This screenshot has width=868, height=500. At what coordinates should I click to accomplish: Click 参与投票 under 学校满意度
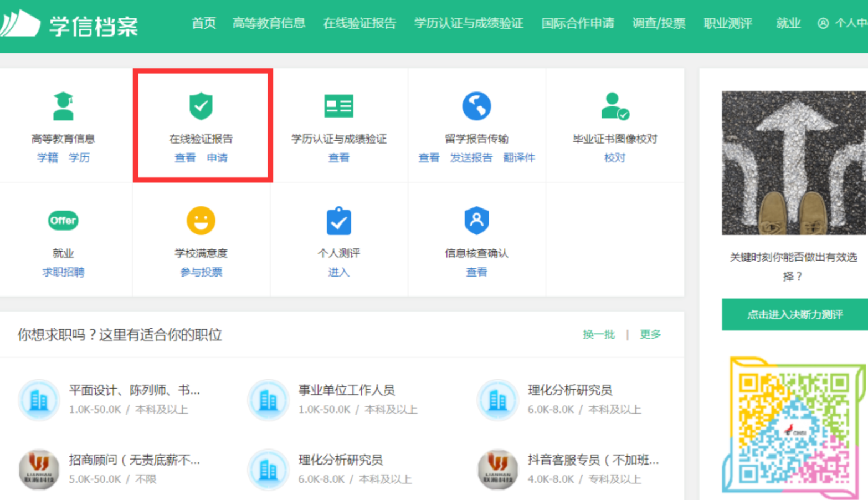click(201, 272)
